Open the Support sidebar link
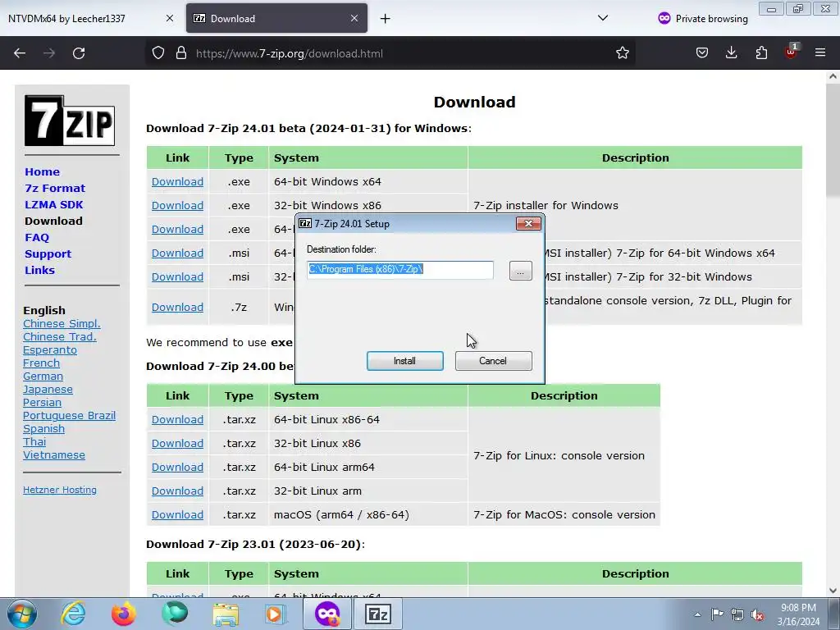Viewport: 840px width, 630px height. coord(48,254)
